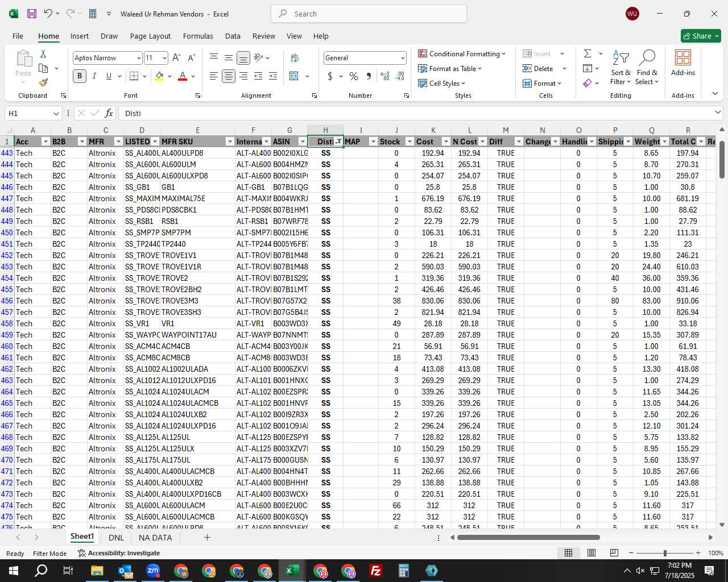Open the Number Format dropdown
Screen dimensions: 728x582
coord(403,58)
